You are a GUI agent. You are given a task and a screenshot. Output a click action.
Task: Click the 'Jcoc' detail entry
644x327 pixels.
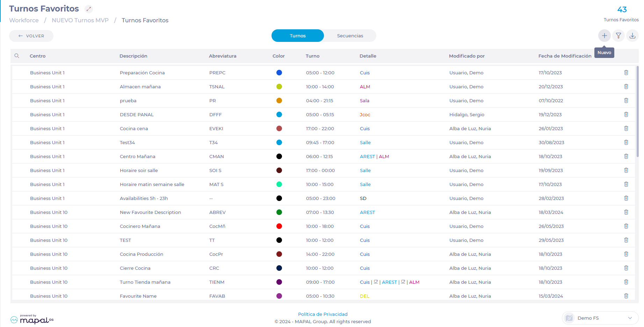point(365,114)
